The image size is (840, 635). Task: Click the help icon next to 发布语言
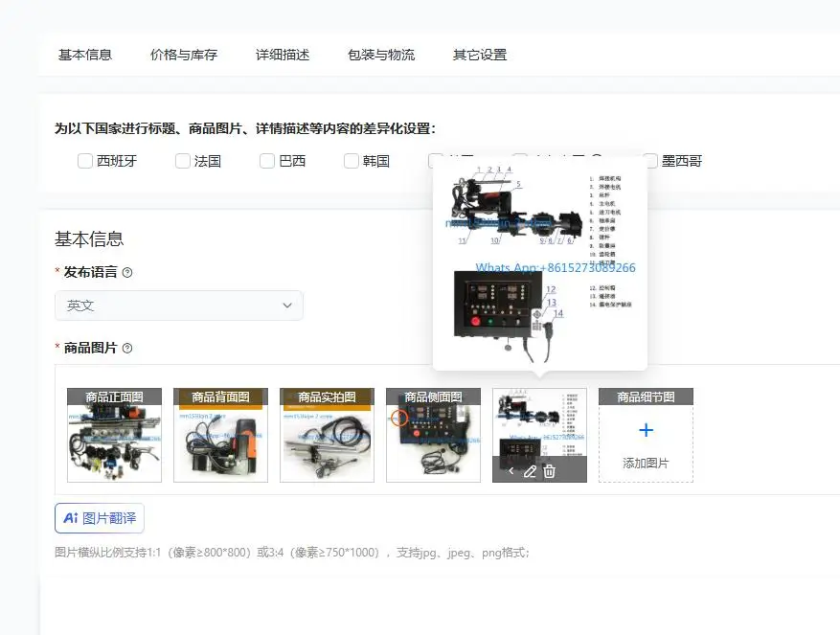127,272
